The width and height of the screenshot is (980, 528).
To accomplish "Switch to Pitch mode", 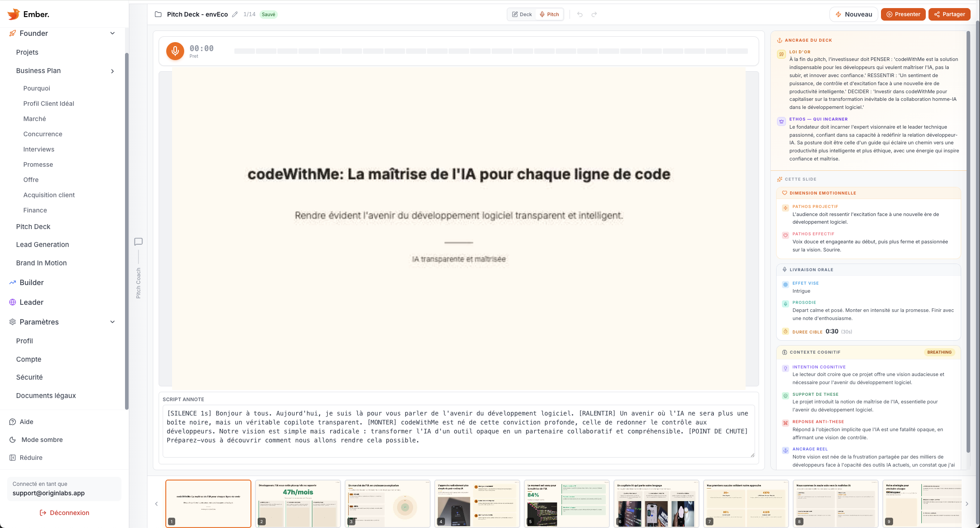I will click(x=549, y=14).
